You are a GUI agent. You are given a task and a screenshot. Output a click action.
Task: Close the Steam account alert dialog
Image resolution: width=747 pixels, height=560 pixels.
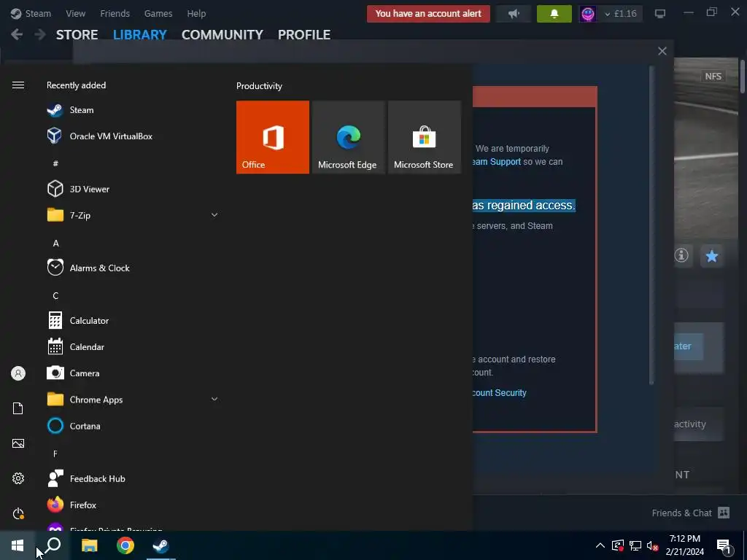coord(662,51)
